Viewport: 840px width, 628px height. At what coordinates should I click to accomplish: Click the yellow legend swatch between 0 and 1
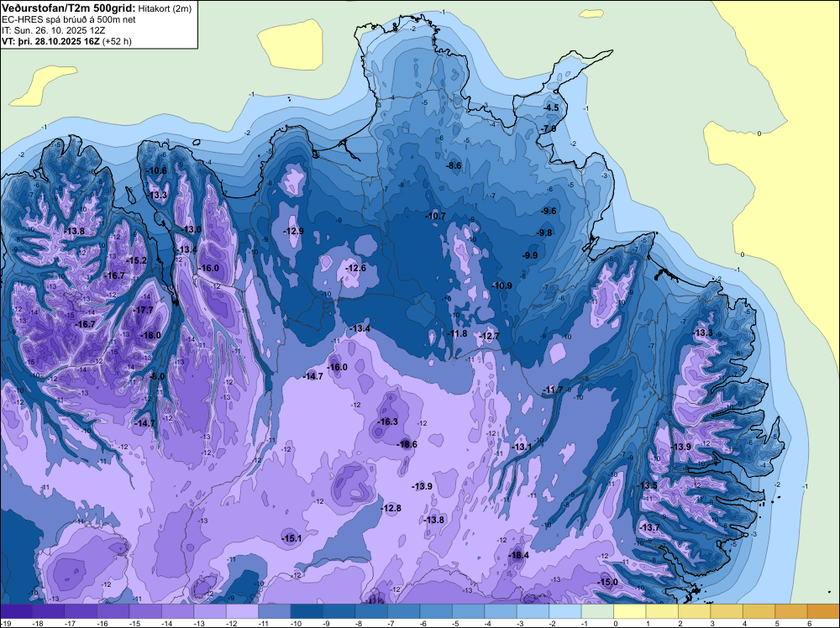tap(630, 611)
